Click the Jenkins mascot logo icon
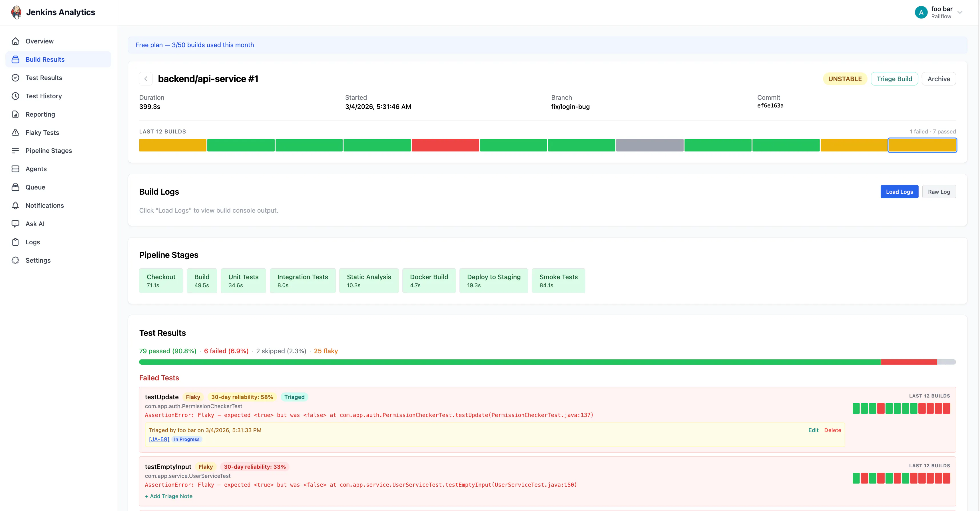Viewport: 980px width, 511px height. 16,12
